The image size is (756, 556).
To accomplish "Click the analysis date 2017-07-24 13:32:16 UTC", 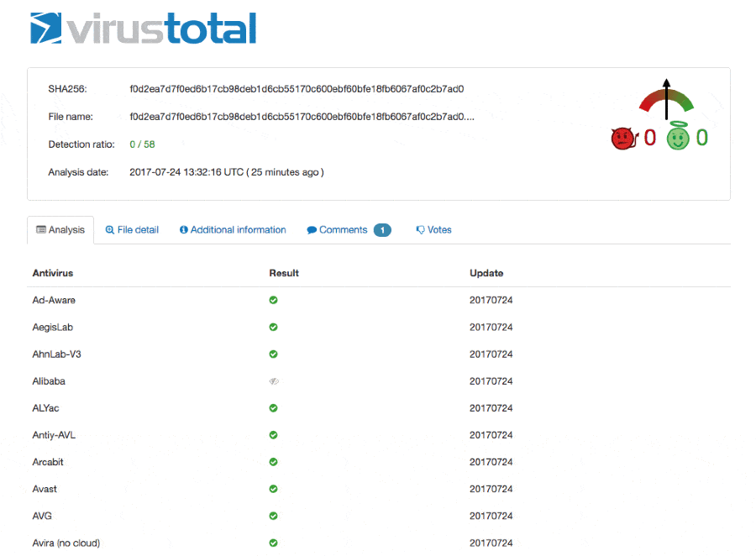I will point(186,172).
